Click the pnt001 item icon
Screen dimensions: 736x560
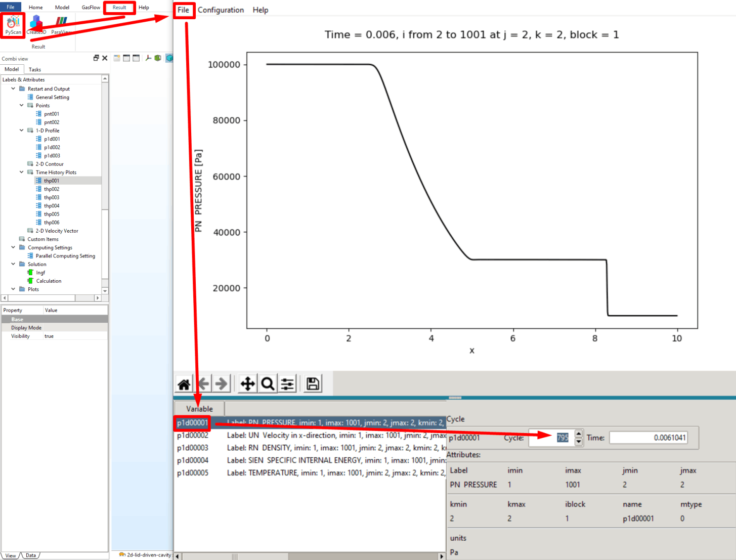click(x=39, y=114)
